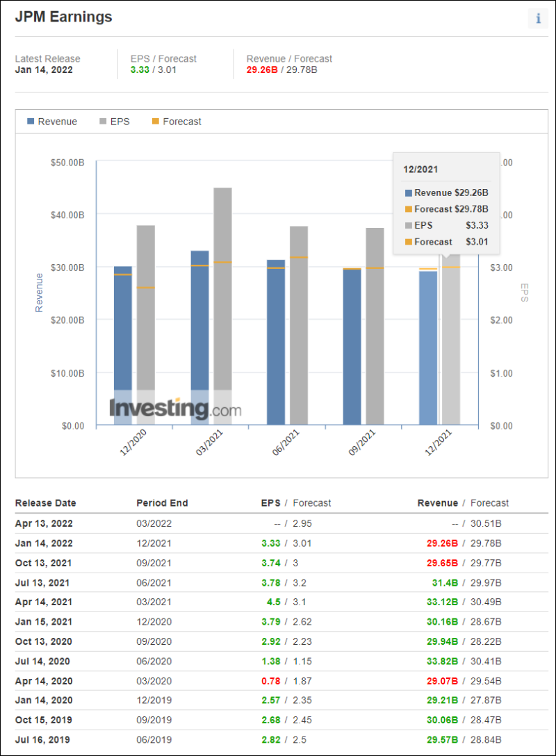Click the Revenue / Forecast column header
This screenshot has width=556, height=756.
click(x=463, y=503)
